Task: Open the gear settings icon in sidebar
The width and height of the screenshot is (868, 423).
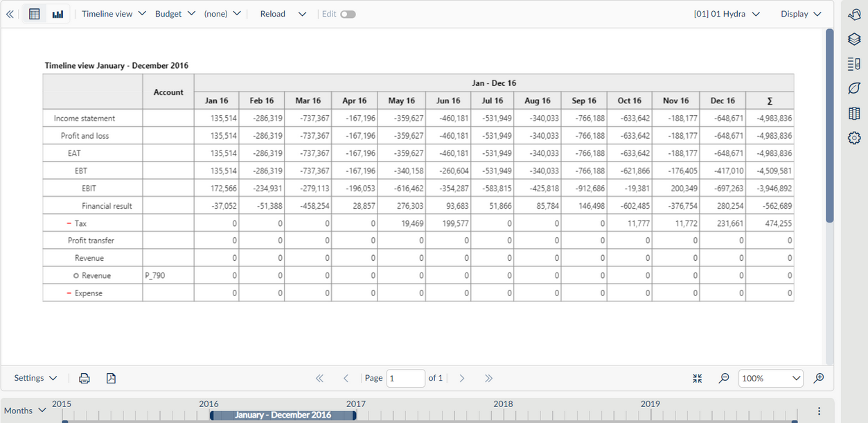Action: 854,138
